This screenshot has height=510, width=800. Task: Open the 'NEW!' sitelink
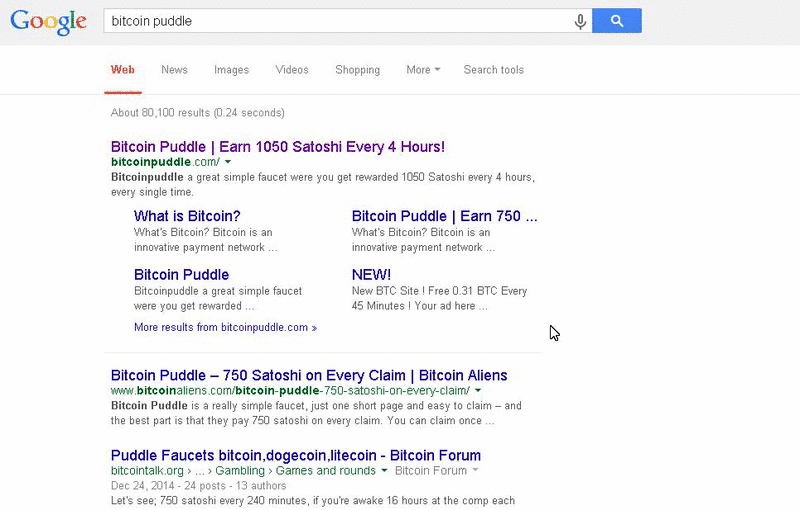(371, 275)
